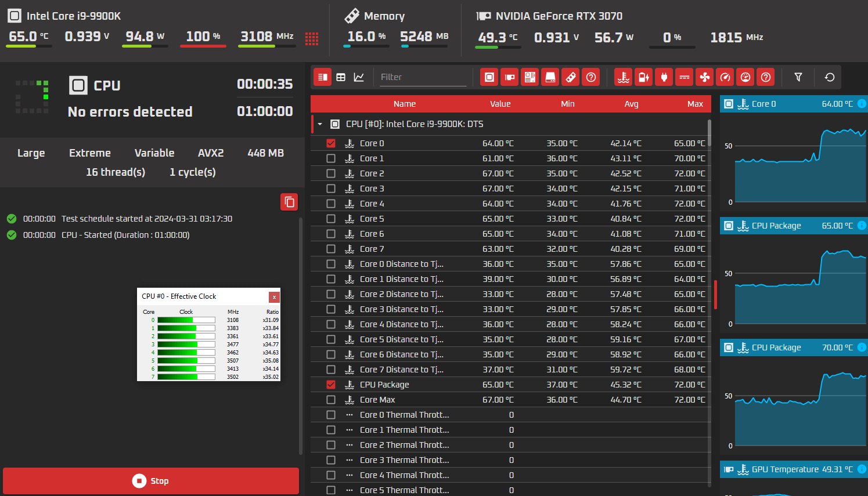Collapse the CPU [#0] Intel Core i9-9900K group
868x496 pixels.
(x=320, y=124)
